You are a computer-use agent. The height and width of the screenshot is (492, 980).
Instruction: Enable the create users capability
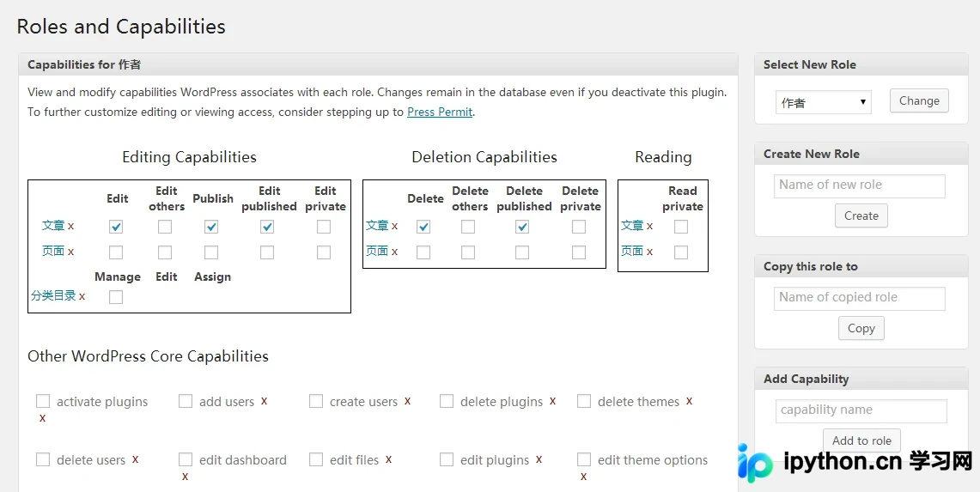tap(315, 401)
